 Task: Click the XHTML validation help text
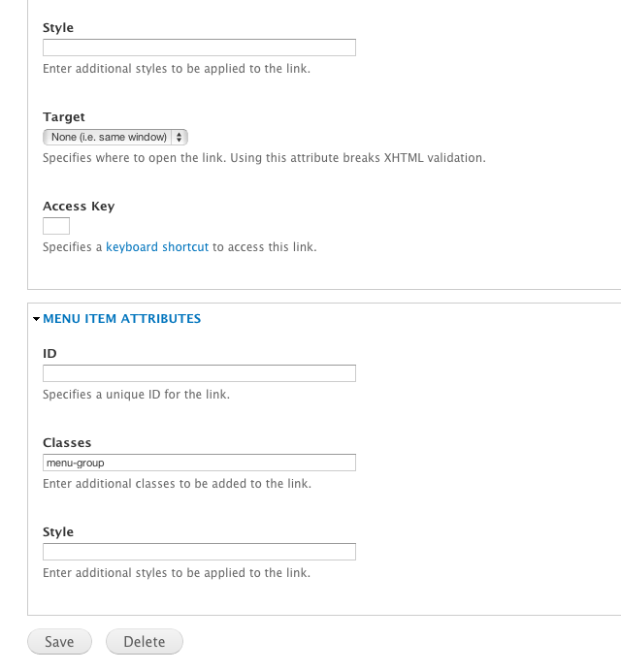click(264, 158)
